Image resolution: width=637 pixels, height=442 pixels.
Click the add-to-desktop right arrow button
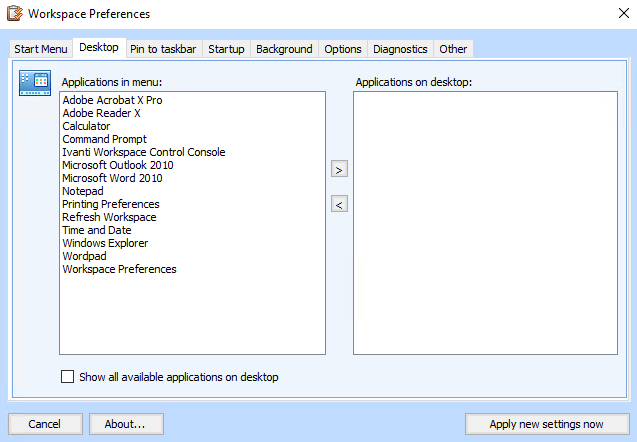click(339, 170)
